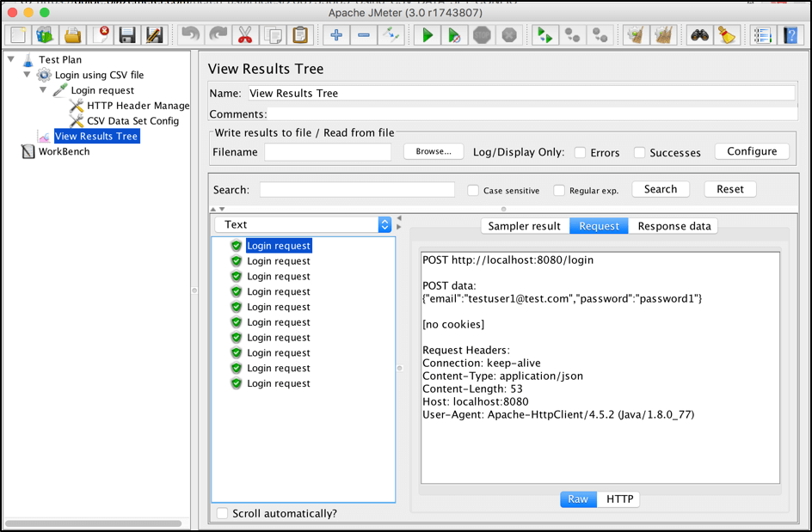812x532 pixels.
Task: Click the green shield of highlighted Login request
Action: (237, 245)
